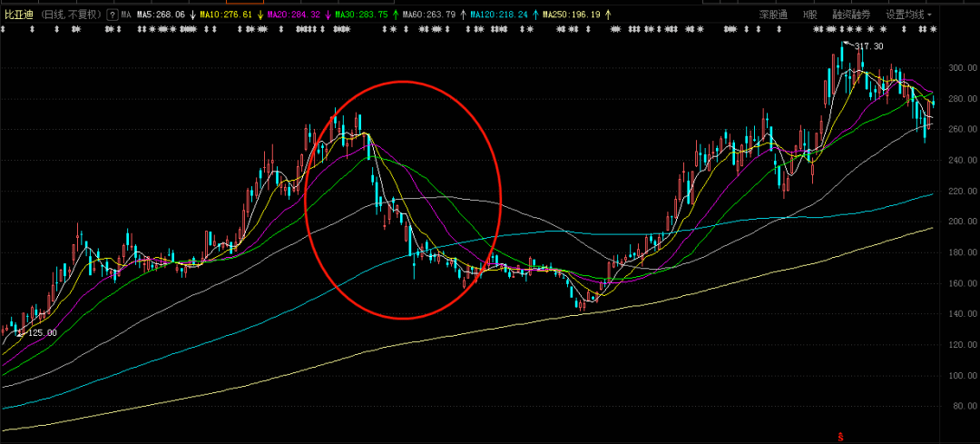Select the 深股通 tag
This screenshot has height=444, width=980.
pyautogui.click(x=773, y=15)
